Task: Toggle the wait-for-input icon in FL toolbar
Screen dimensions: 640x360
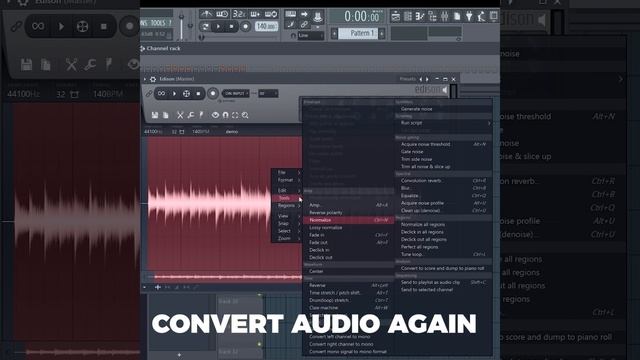Action: (222, 14)
